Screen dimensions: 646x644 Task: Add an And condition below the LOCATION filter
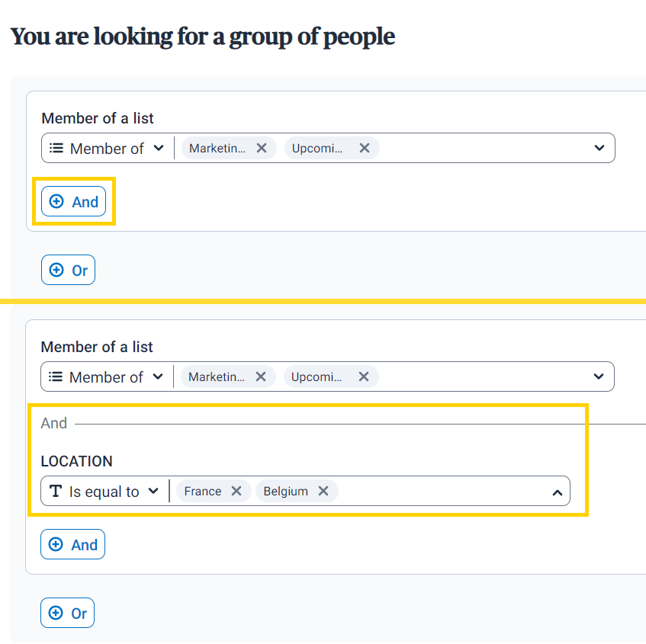coord(73,544)
